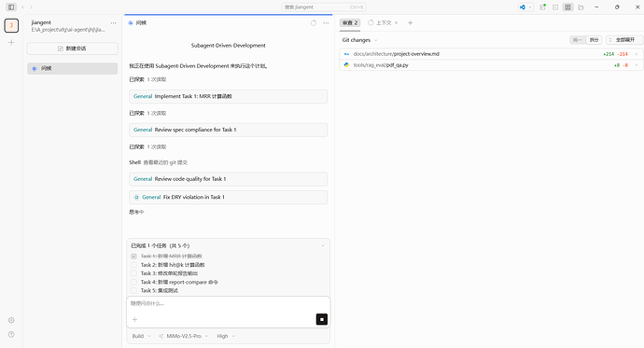Click the icon on the 问候 session row
Viewport: 644px width, 348px height.
tap(35, 68)
